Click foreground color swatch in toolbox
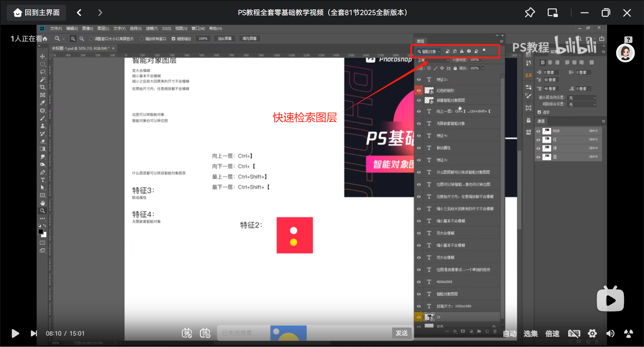 point(41,232)
